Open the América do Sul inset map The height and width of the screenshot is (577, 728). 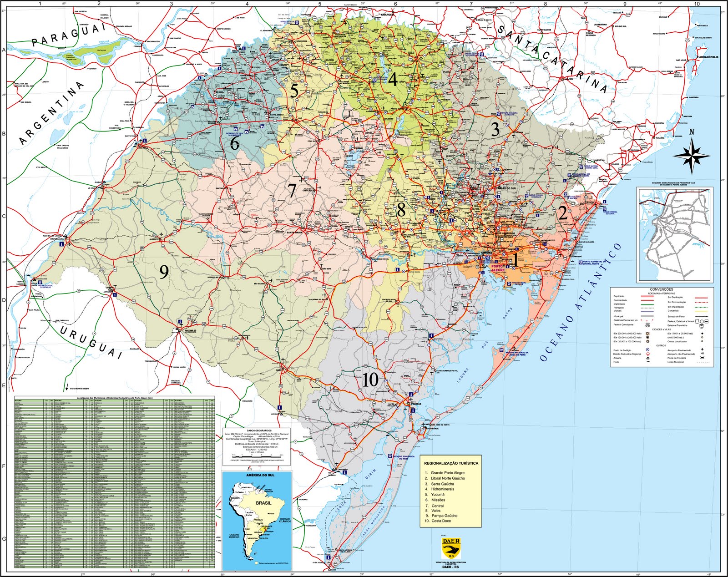pos(257,521)
